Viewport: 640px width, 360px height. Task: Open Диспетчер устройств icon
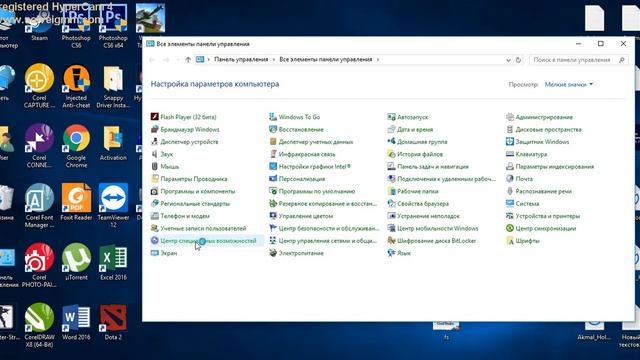pos(154,142)
